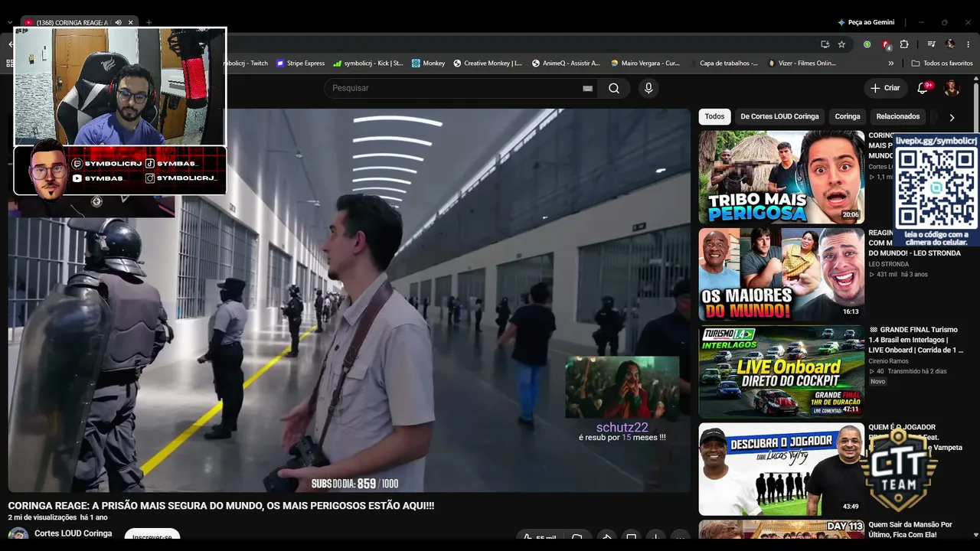
Task: Open Vizer Filmes Online bookmark
Action: pos(802,64)
